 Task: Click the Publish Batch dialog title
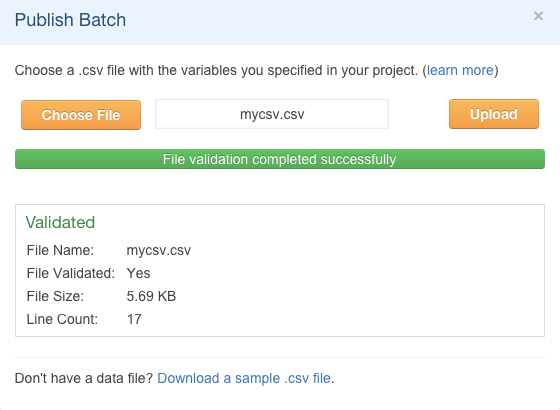click(x=70, y=20)
